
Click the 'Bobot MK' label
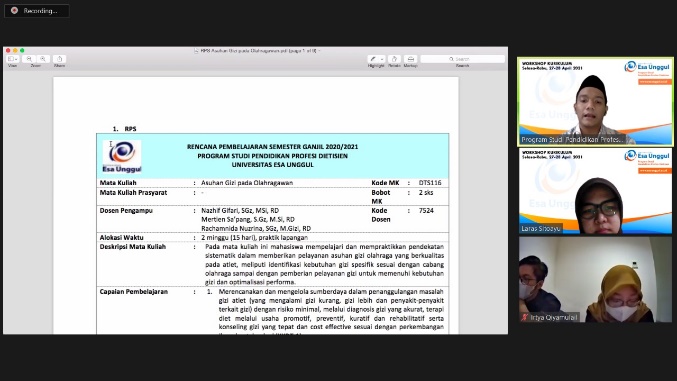381,197
